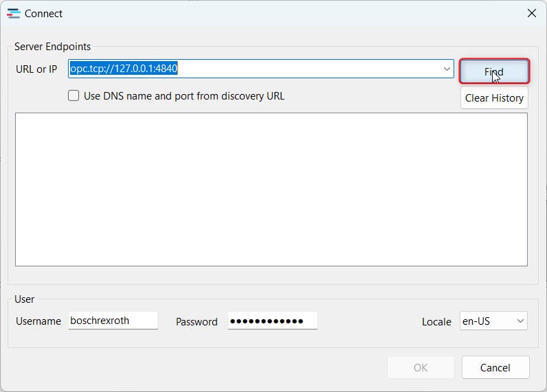Click the Connect app icon in title bar
Screen dimensions: 547x392
[x=13, y=13]
